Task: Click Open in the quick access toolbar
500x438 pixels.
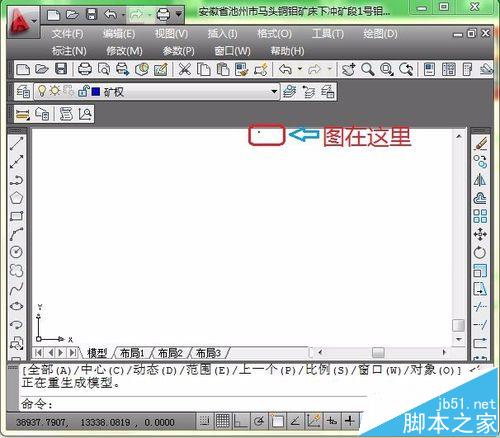Action: (72, 15)
